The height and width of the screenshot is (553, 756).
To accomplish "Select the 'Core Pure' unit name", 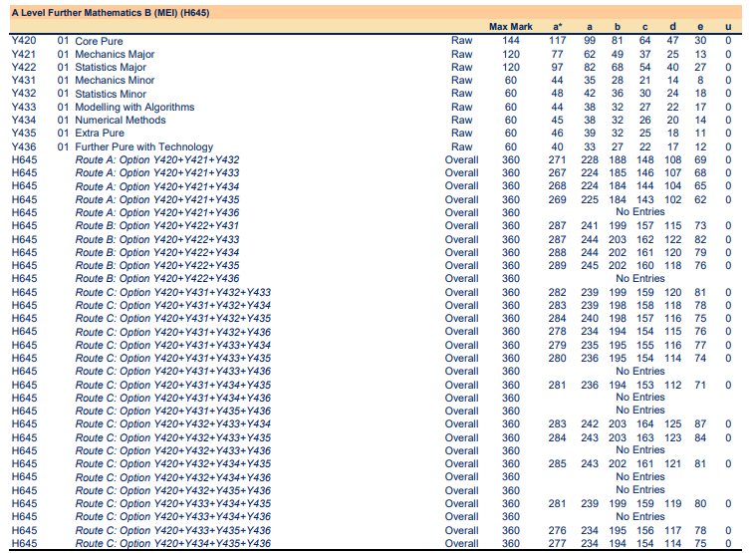I will (99, 41).
